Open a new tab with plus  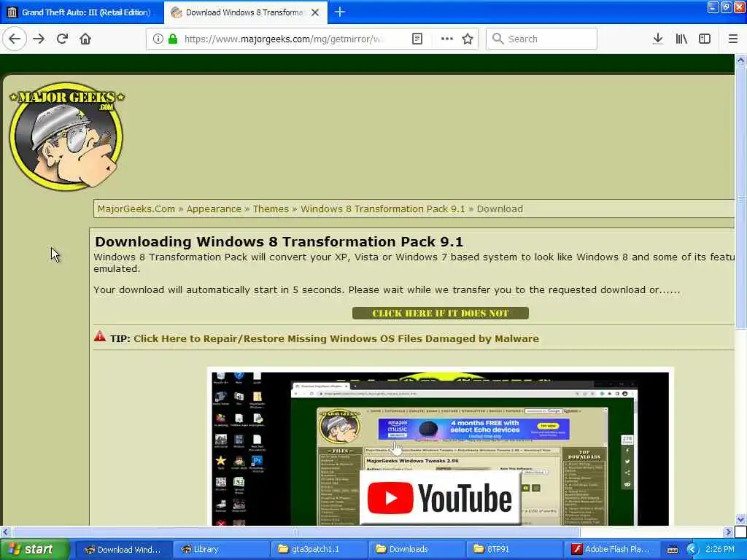click(340, 12)
